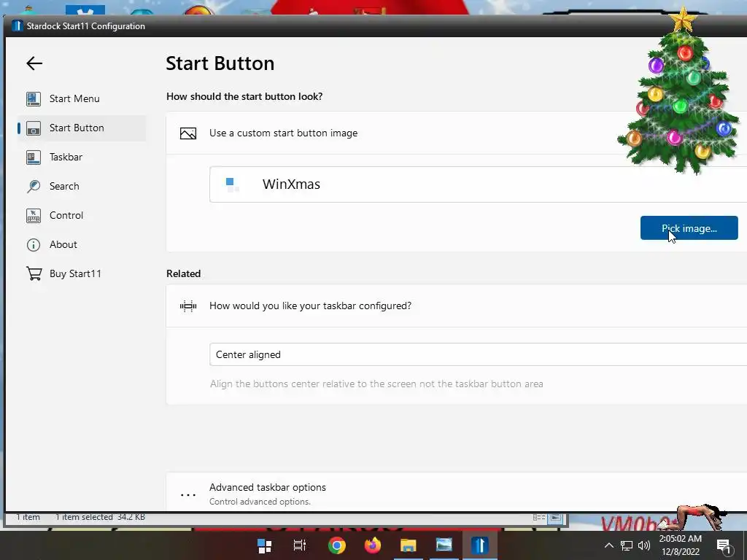This screenshot has width=747, height=560.
Task: Click the Windows Start button on taskbar
Action: pos(264,545)
